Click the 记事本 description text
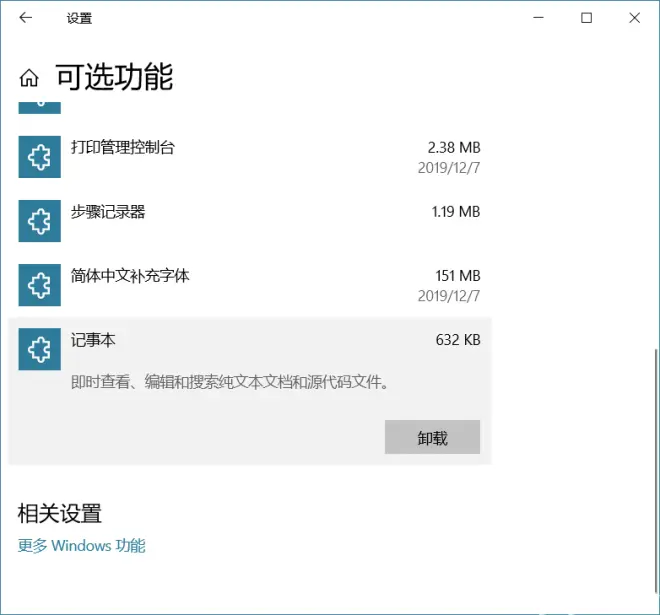 (229, 382)
